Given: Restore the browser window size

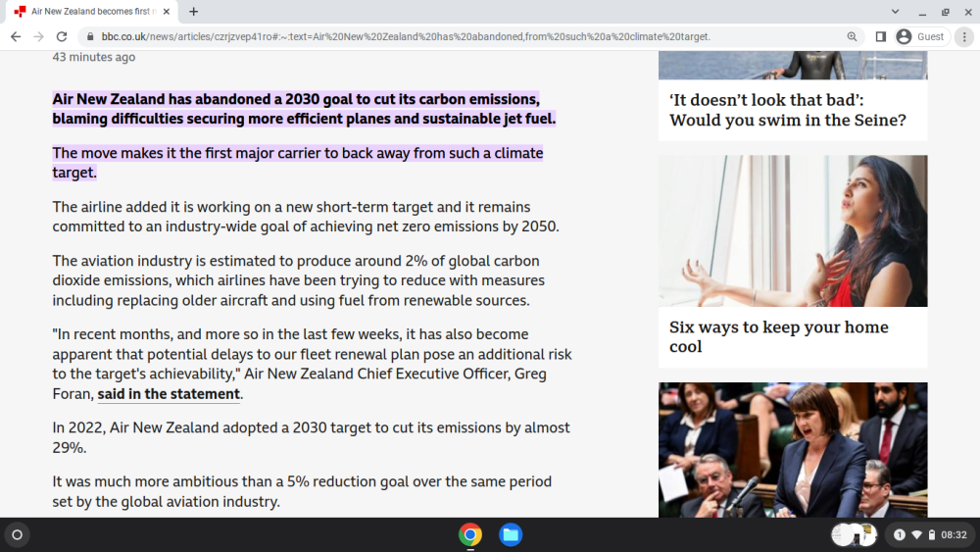Looking at the screenshot, I should (x=945, y=11).
